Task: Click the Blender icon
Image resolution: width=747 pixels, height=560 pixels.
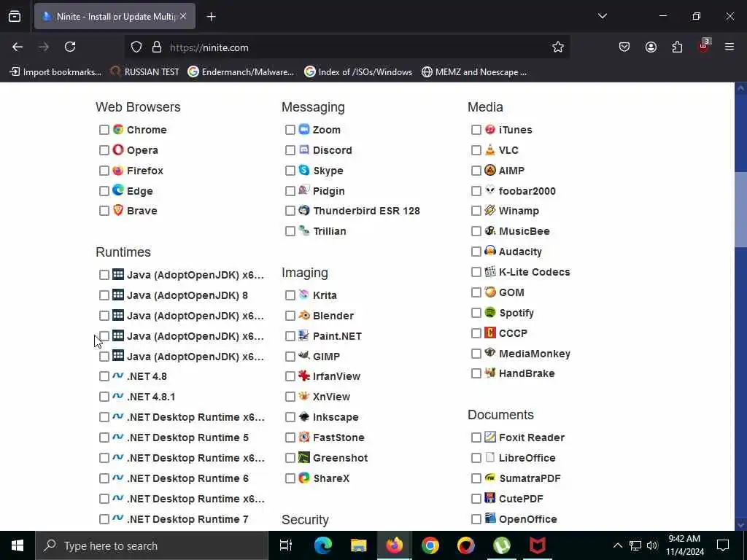Action: pos(304,315)
